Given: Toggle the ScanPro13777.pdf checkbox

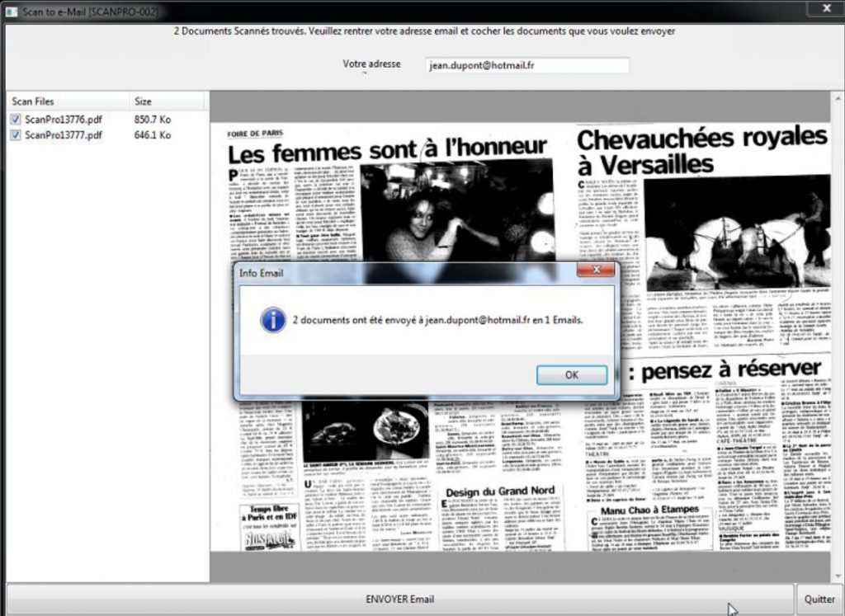Looking at the screenshot, I should (16, 135).
